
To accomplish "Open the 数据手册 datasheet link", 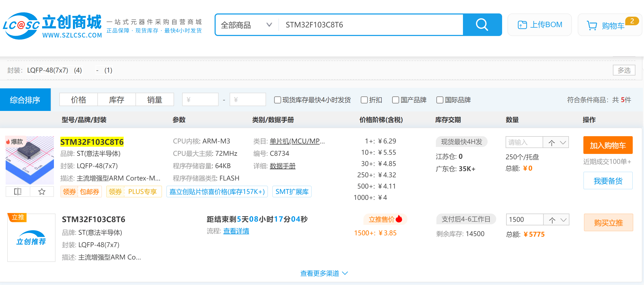I will 282,166.
